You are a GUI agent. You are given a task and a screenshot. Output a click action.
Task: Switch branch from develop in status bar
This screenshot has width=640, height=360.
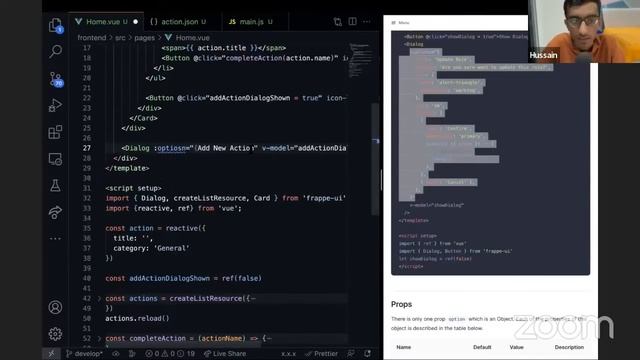coord(84,353)
